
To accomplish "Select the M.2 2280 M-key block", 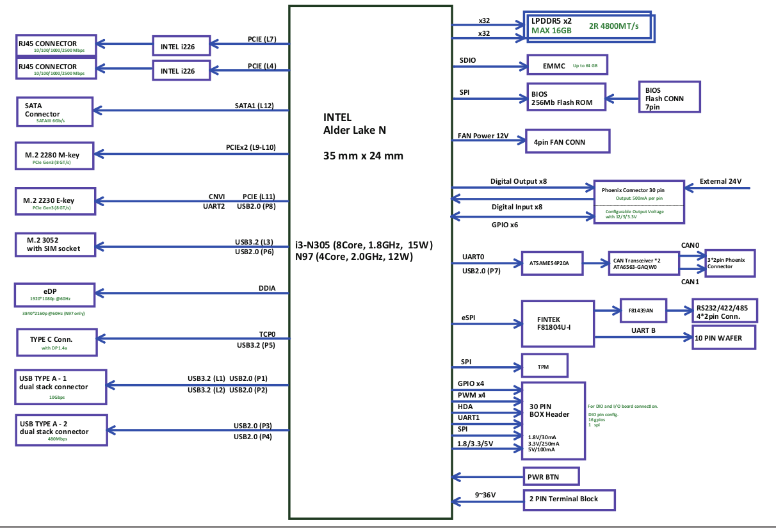I will 55,156.
